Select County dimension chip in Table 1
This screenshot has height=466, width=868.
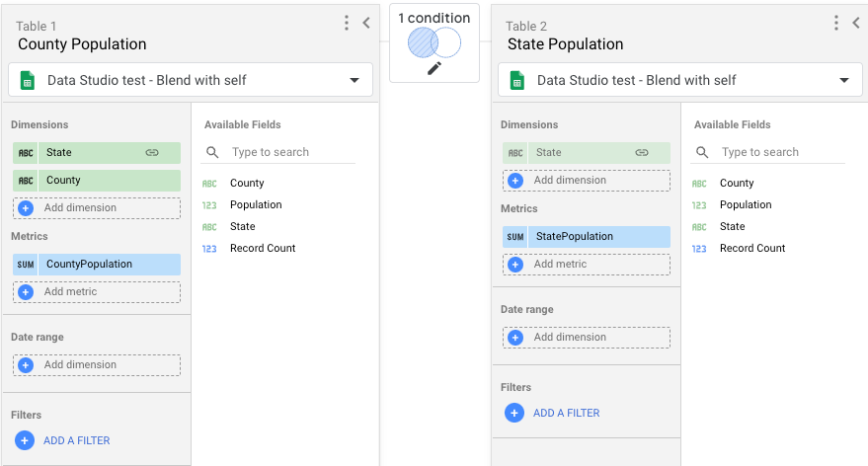(97, 181)
